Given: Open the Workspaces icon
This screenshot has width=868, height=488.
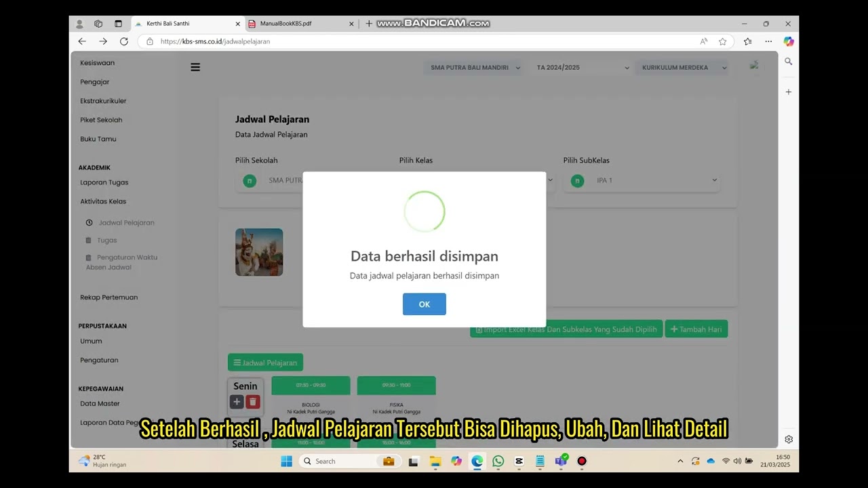Looking at the screenshot, I should [x=98, y=24].
